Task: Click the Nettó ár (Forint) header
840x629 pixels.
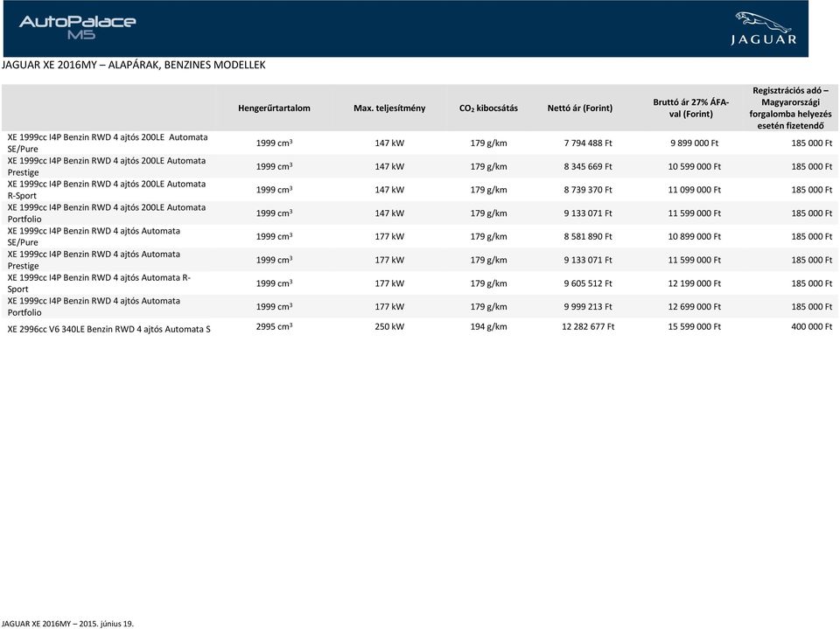Action: [x=579, y=108]
